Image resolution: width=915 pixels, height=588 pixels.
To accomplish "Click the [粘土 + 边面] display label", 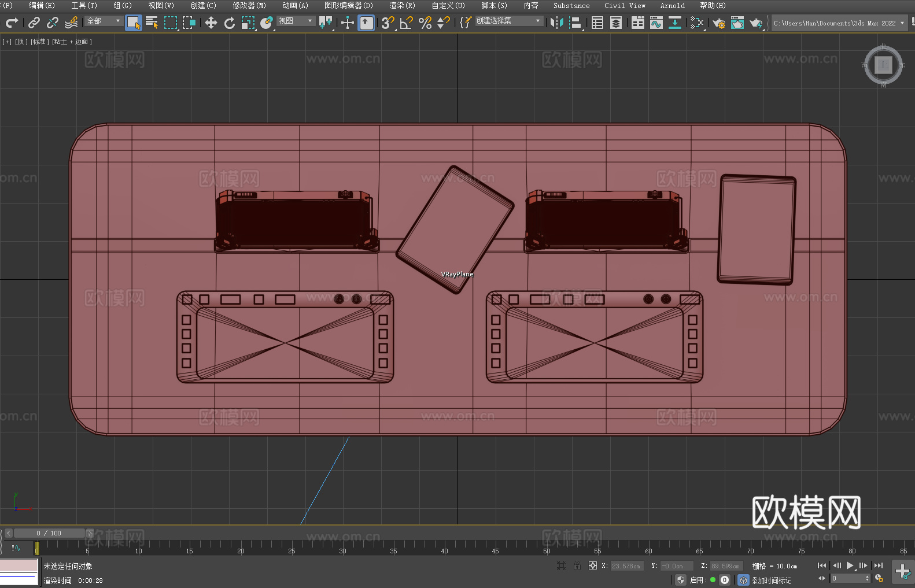I will pyautogui.click(x=72, y=42).
